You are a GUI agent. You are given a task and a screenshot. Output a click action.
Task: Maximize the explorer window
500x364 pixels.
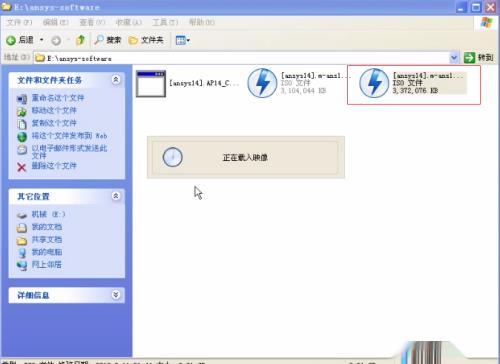coord(476,7)
